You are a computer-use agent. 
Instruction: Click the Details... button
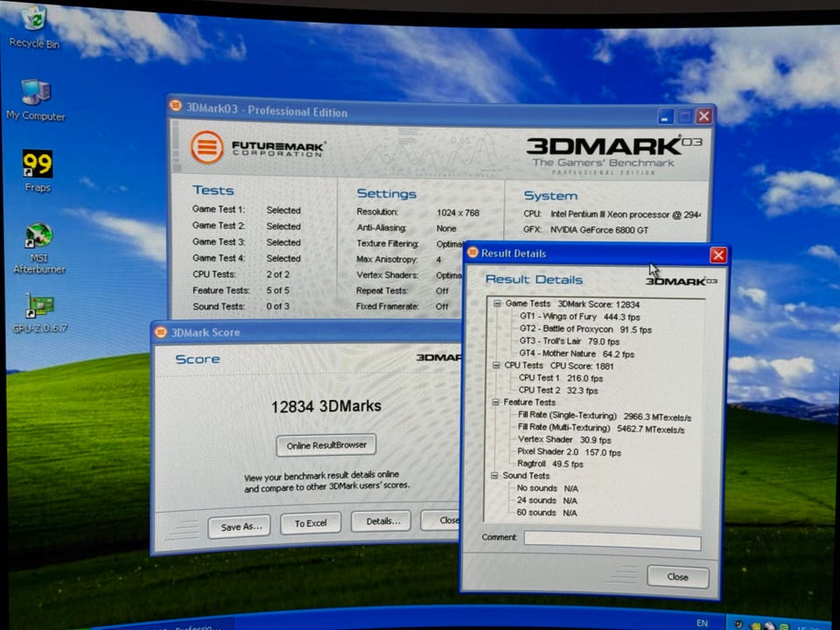[x=381, y=521]
